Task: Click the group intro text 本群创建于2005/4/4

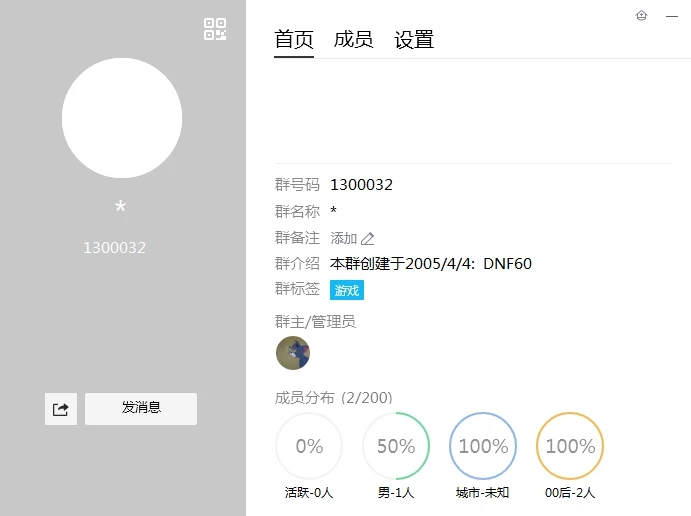Action: (431, 264)
